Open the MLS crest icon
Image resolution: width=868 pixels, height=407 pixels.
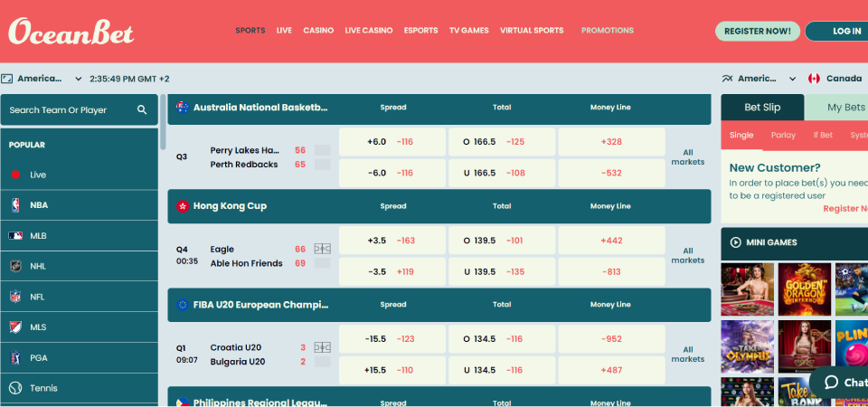(x=15, y=327)
